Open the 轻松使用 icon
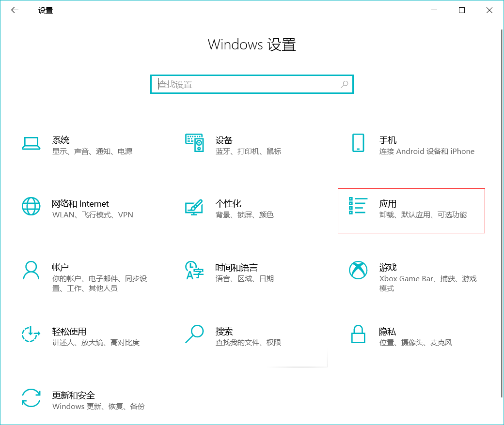504x425 pixels. (x=31, y=334)
